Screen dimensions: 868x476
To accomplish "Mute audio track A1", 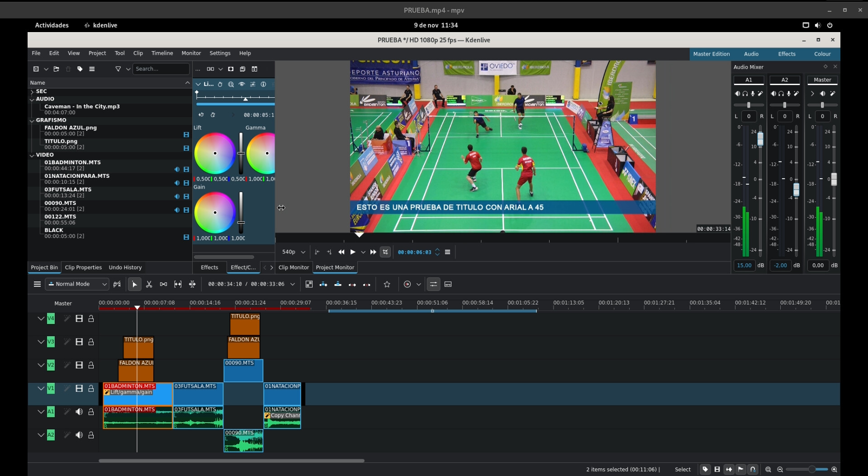I will pyautogui.click(x=79, y=412).
